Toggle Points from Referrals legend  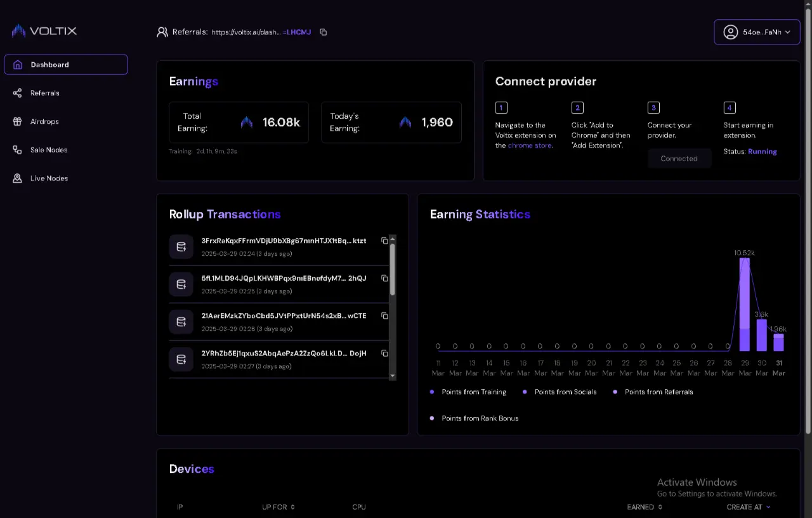653,392
